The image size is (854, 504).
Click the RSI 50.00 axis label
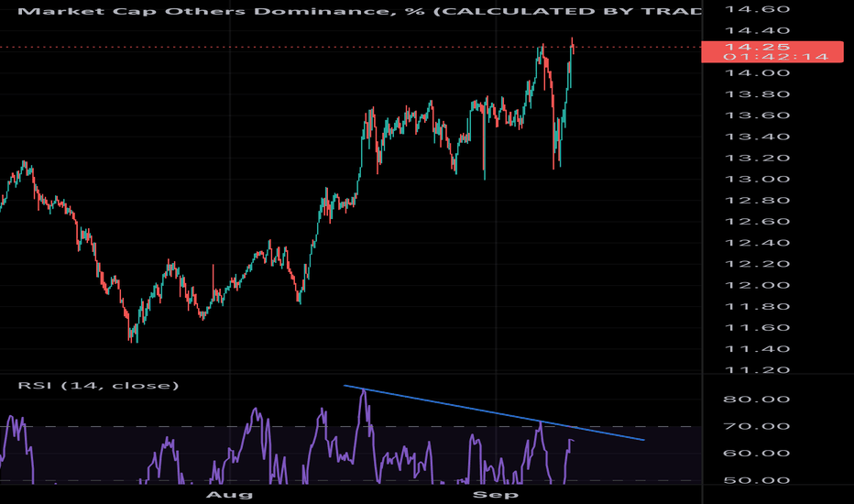(x=757, y=480)
